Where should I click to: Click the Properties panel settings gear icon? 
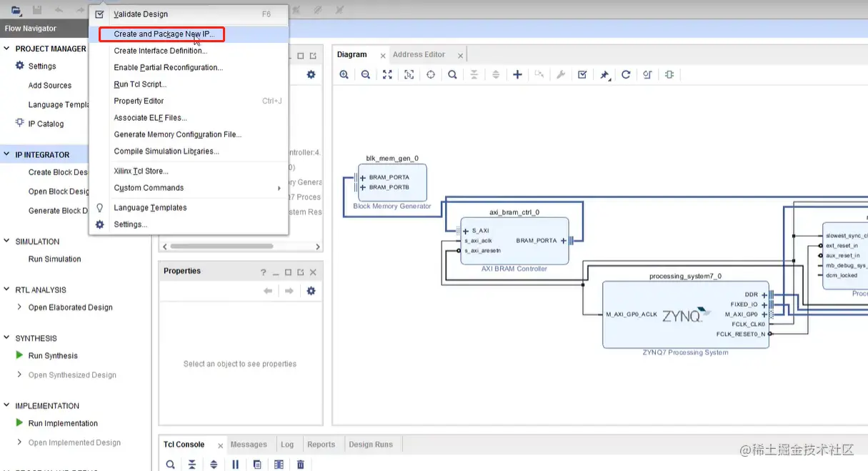(x=311, y=291)
